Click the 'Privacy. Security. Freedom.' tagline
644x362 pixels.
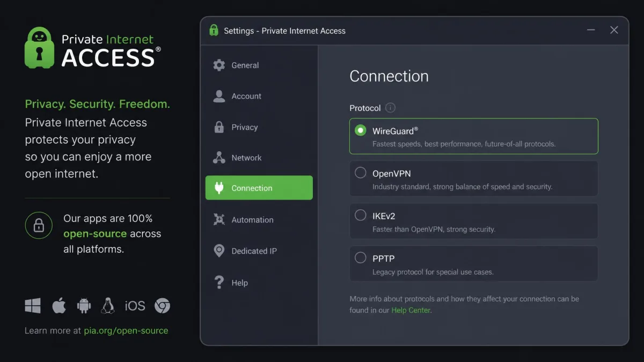point(98,104)
